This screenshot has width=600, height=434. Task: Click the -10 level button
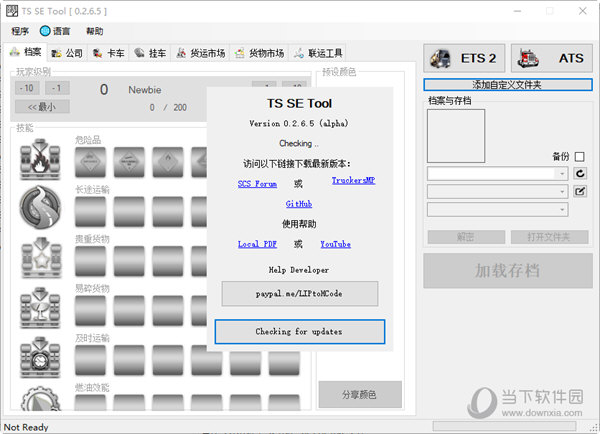pyautogui.click(x=26, y=88)
